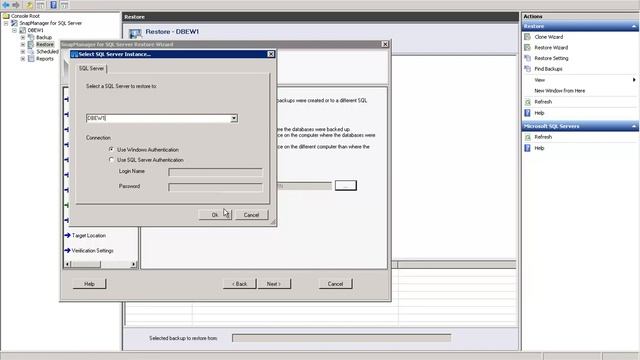Image resolution: width=640 pixels, height=360 pixels.
Task: Click Refresh icon under Restore actions
Action: pos(527,102)
